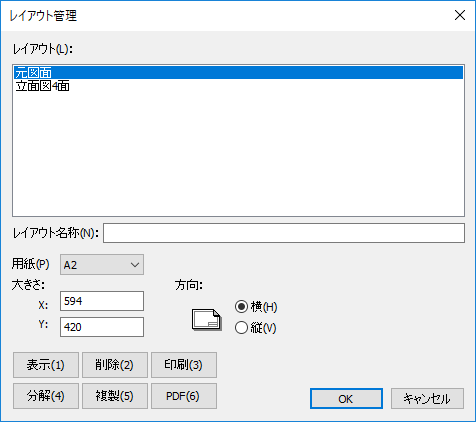The image size is (476, 422).
Task: Click the Y size field showing 420
Action: tap(102, 327)
